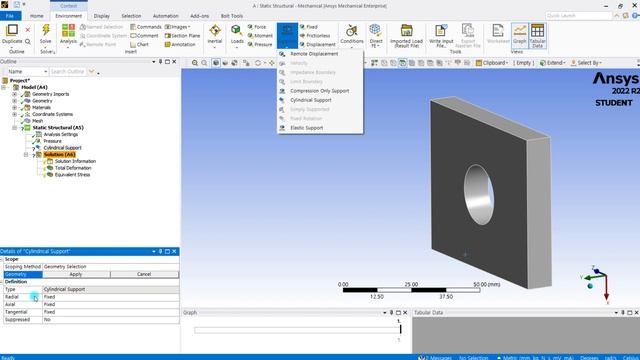640x360 pixels.
Task: Click the Search Outline input field
Action: (x=68, y=71)
